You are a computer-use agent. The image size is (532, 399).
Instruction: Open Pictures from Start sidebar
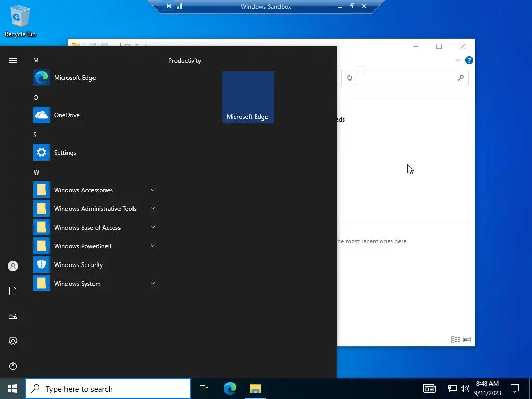pyautogui.click(x=13, y=316)
